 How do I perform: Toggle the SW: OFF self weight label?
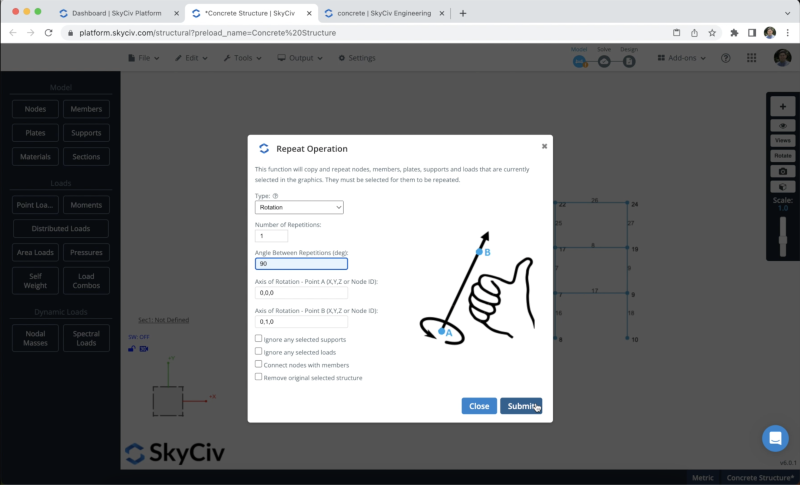(139, 337)
